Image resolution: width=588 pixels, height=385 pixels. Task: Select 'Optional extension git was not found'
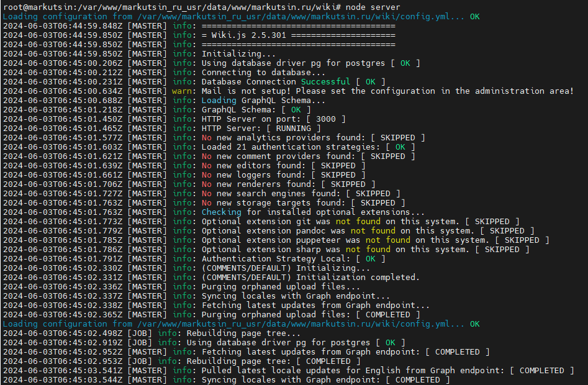261,222
